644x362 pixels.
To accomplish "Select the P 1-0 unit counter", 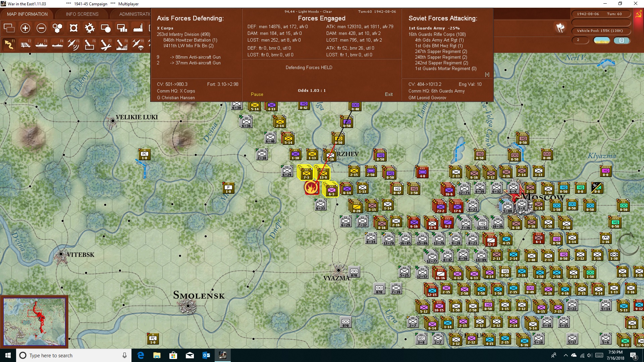I will coord(228,188).
